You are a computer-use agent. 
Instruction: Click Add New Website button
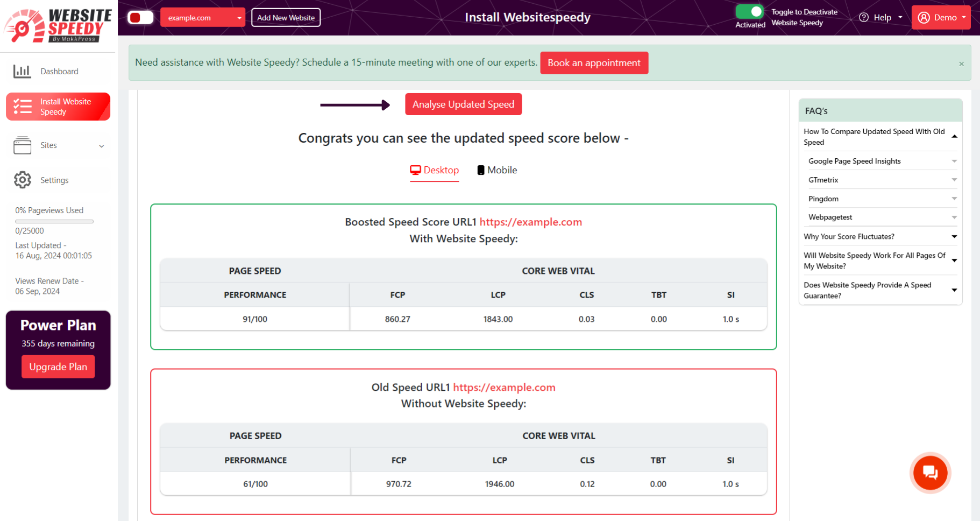point(286,17)
